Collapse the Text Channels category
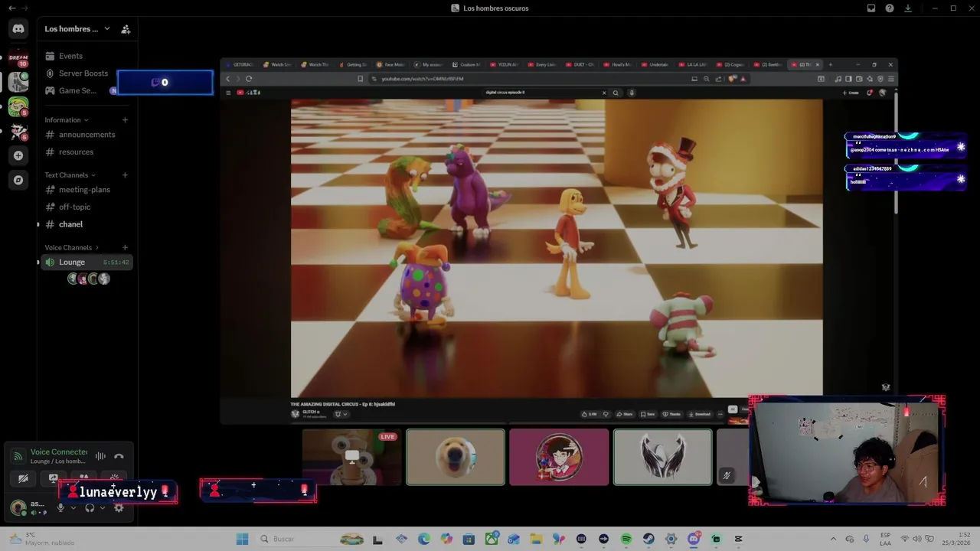 [70, 175]
